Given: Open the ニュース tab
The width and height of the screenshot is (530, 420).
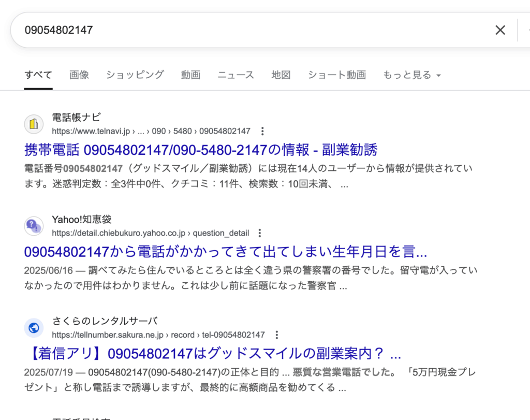Looking at the screenshot, I should point(235,75).
